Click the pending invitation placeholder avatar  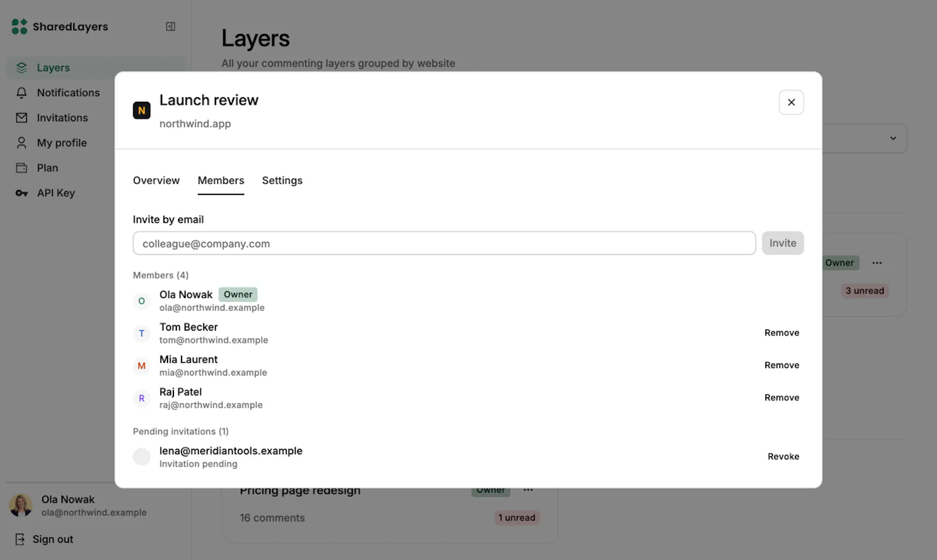[x=142, y=456]
